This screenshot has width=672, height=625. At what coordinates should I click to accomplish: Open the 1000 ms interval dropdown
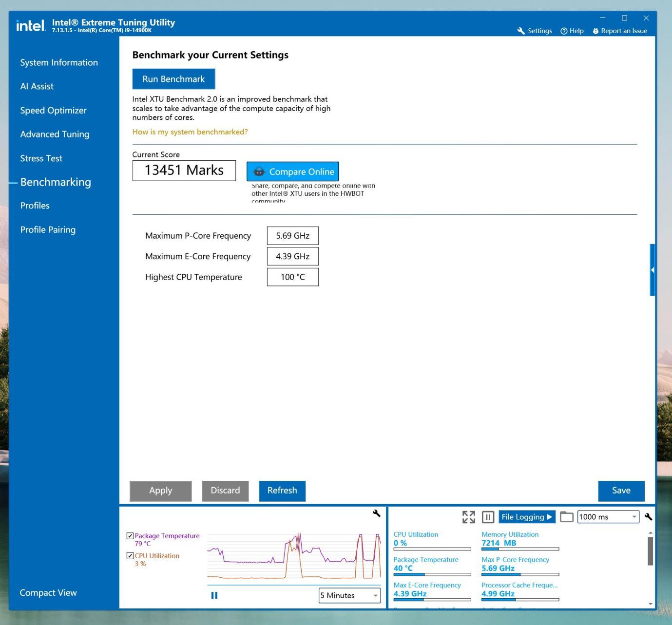tap(608, 517)
